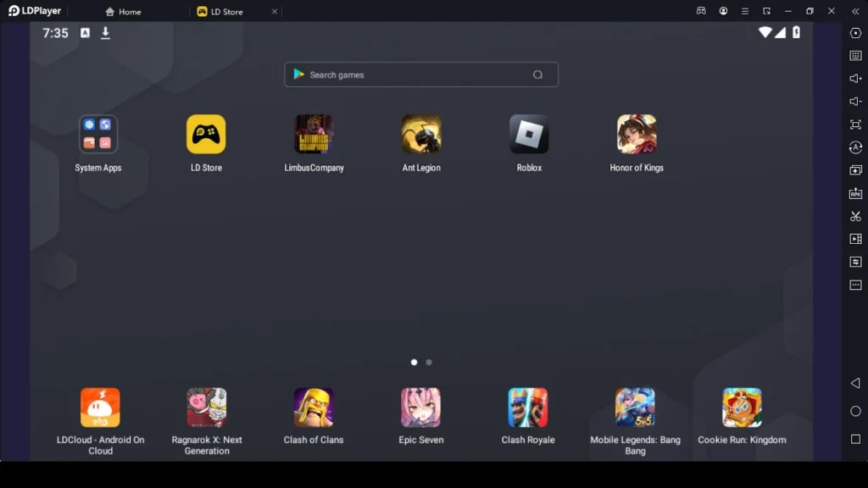Switch to the Home tab

coord(123,12)
